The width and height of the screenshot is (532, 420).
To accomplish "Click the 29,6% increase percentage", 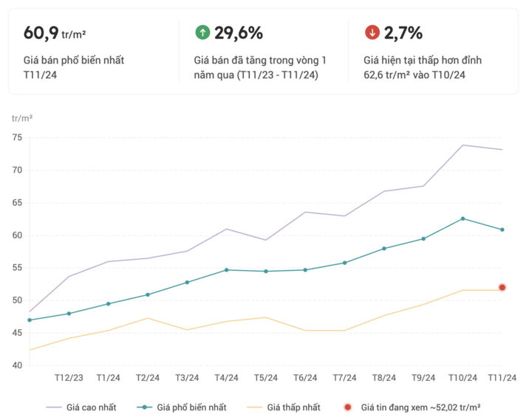I will 239,32.
